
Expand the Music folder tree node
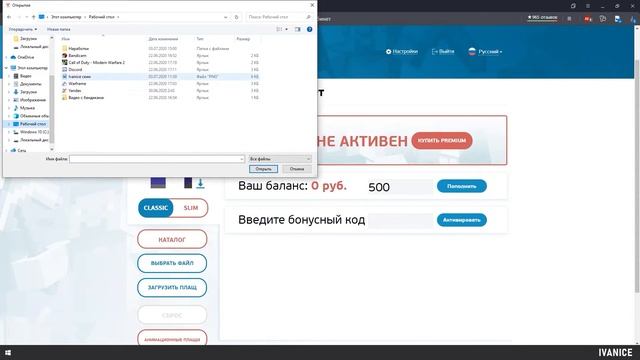click(10, 108)
